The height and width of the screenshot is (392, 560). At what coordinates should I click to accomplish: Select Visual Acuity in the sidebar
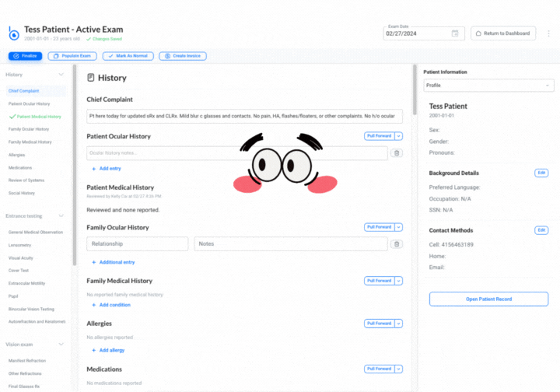(21, 257)
